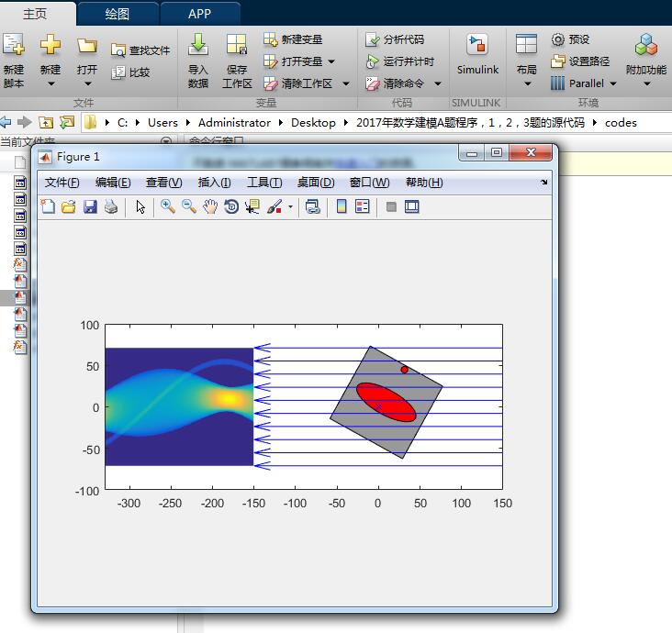Dock Figure 1 using the corner arrow
Screen dimensions: 672x633
[x=543, y=182]
